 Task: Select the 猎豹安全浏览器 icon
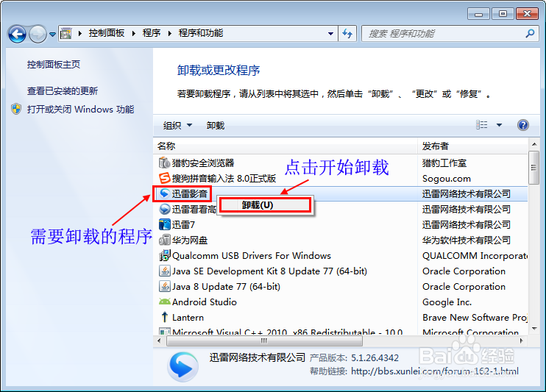pos(164,163)
